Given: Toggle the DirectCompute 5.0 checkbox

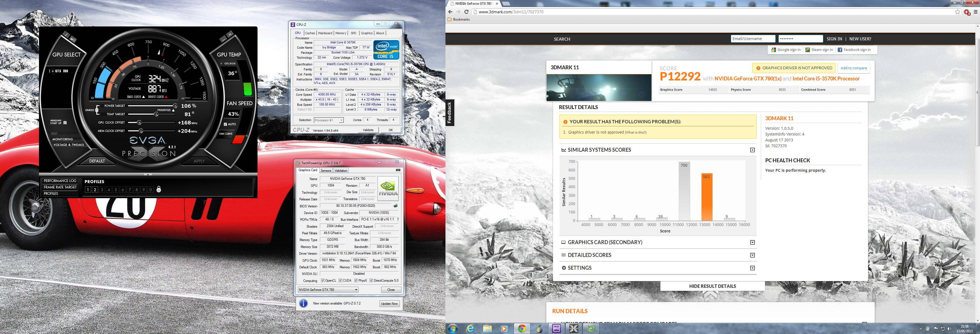Looking at the screenshot, I should tap(371, 281).
